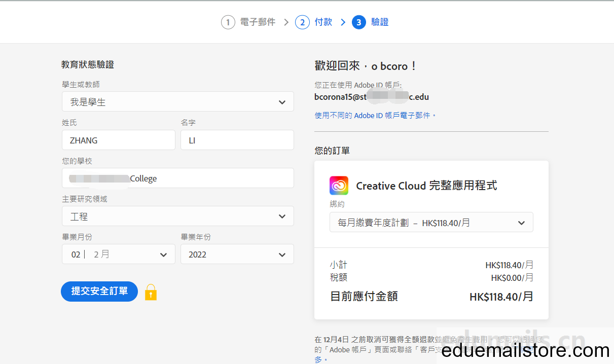Click 使用不同的 Adobe ID 帳戶電子郵件 link

(375, 115)
